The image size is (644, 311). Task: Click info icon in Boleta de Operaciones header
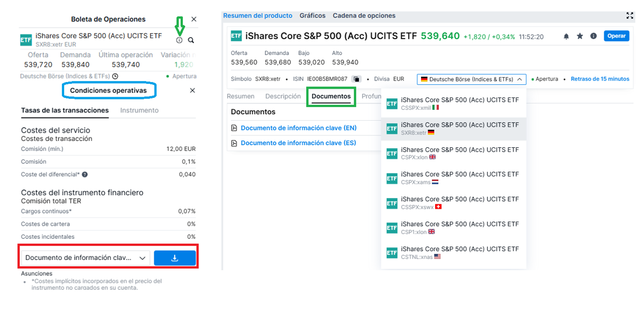(179, 40)
